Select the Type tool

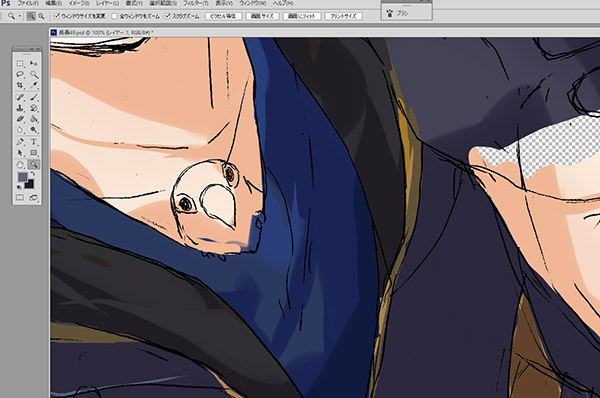pos(34,142)
